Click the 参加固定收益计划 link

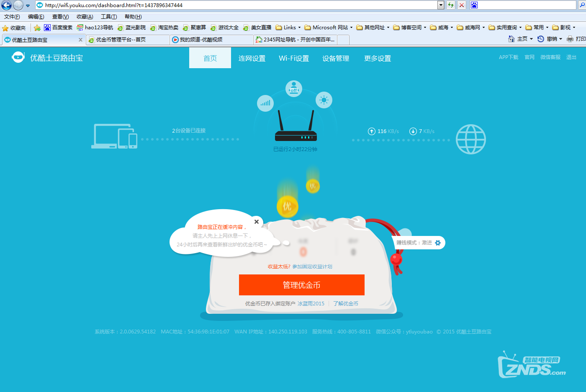pyautogui.click(x=312, y=266)
